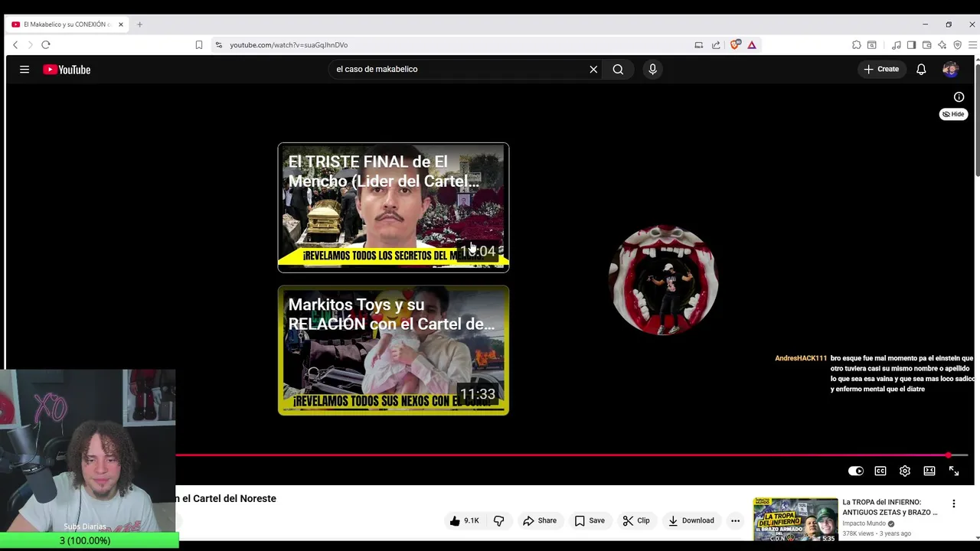Show video info card icon
This screenshot has height=551, width=980.
click(x=959, y=96)
